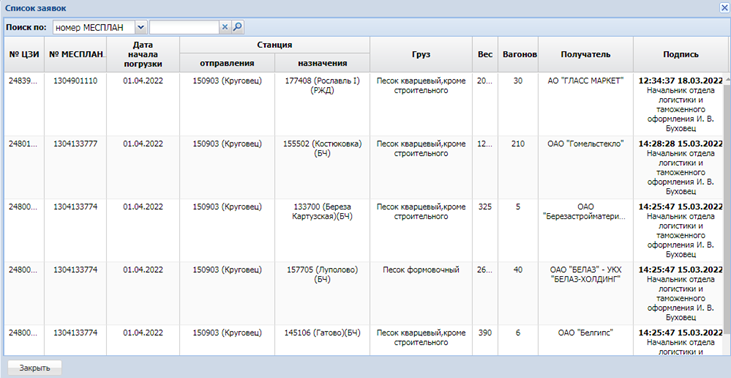Click recipient ОАО "Гомельстекло"
The image size is (731, 378).
pyautogui.click(x=586, y=144)
